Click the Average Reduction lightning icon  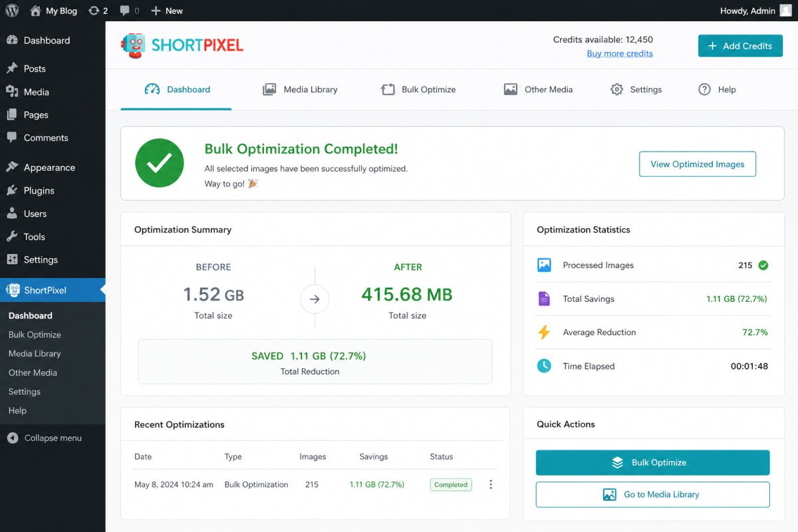[544, 332]
